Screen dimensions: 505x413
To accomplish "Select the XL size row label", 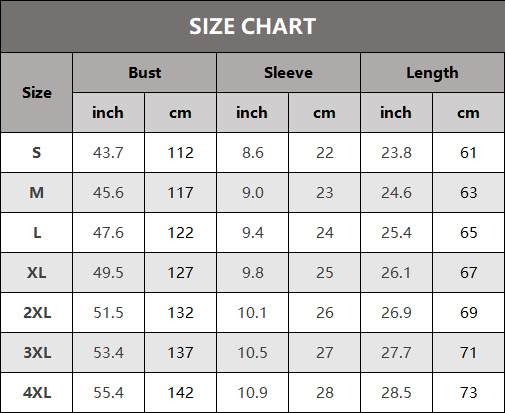I will 37,273.
